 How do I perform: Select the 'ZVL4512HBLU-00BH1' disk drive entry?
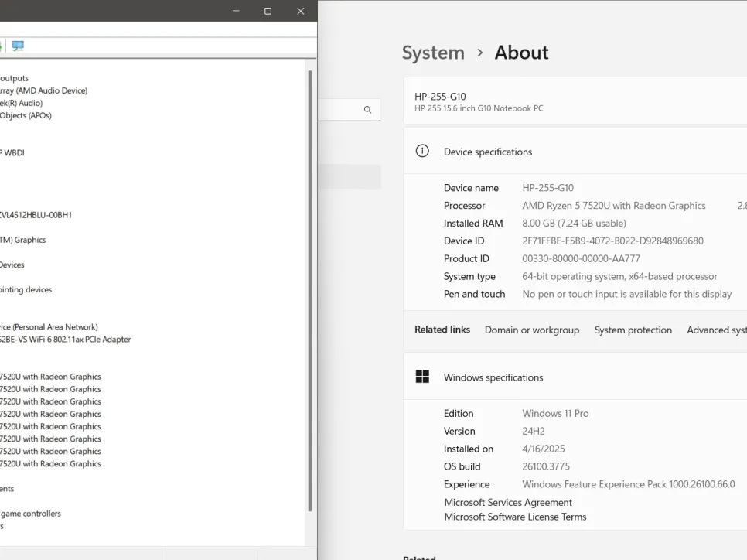click(x=36, y=215)
